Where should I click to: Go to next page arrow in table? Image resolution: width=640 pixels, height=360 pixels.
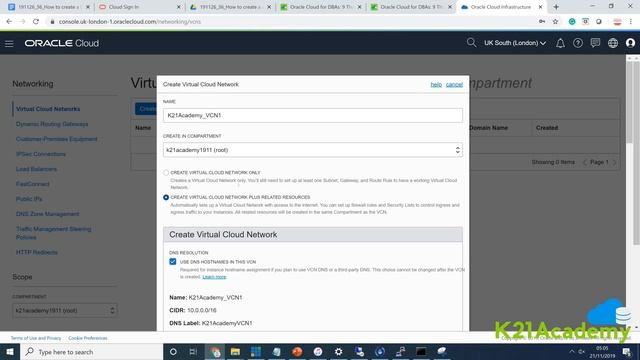tap(614, 162)
